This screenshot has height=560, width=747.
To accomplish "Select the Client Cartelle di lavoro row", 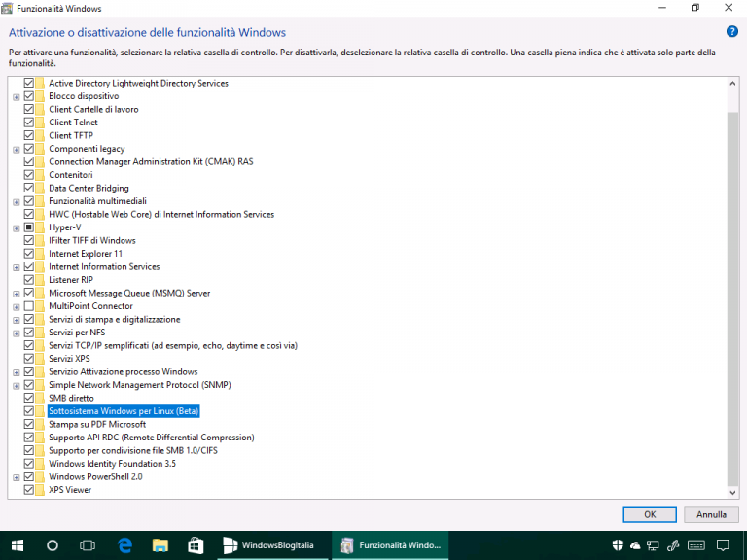I will point(93,109).
